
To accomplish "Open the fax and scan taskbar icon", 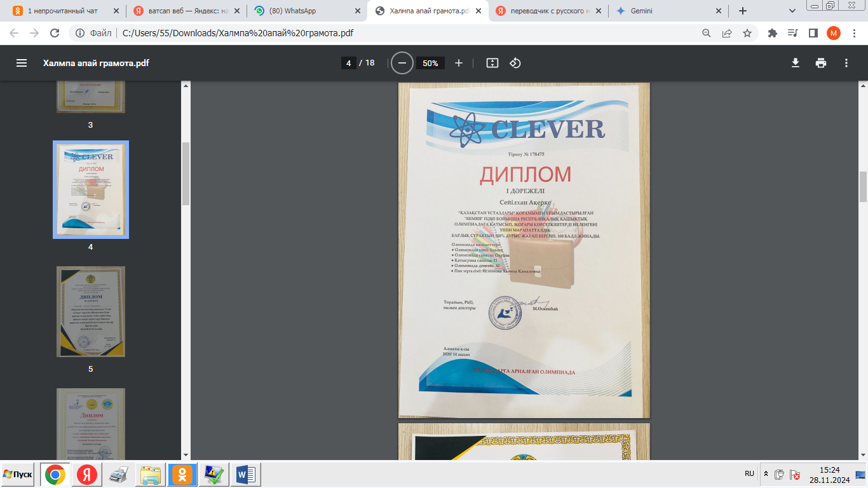I will tap(119, 475).
